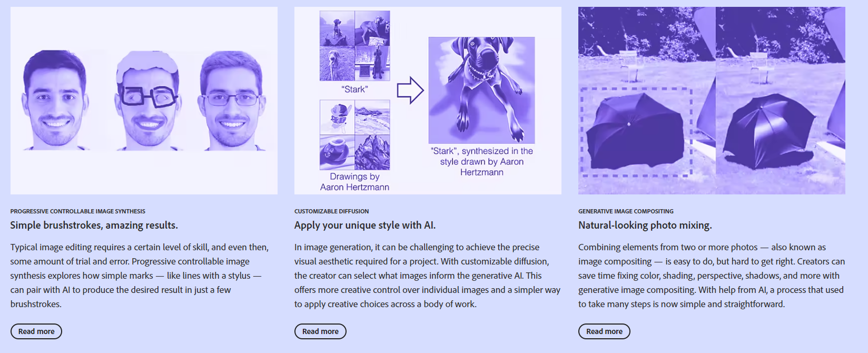Click the left unedited face photo
868x353 pixels.
(x=55, y=100)
